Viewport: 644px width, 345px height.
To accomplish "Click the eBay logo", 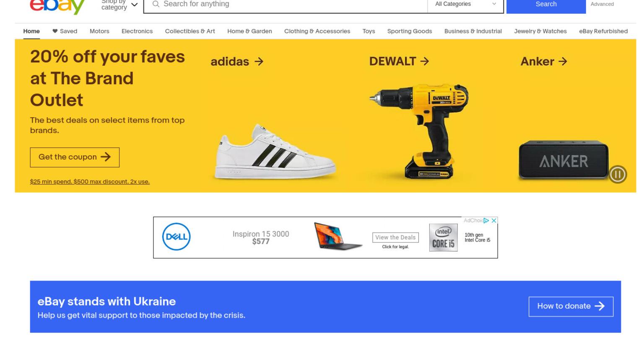I will pos(57,7).
